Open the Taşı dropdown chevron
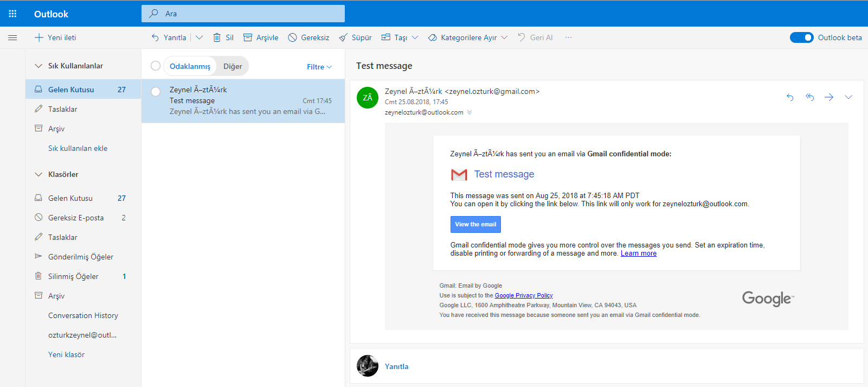 pos(415,37)
